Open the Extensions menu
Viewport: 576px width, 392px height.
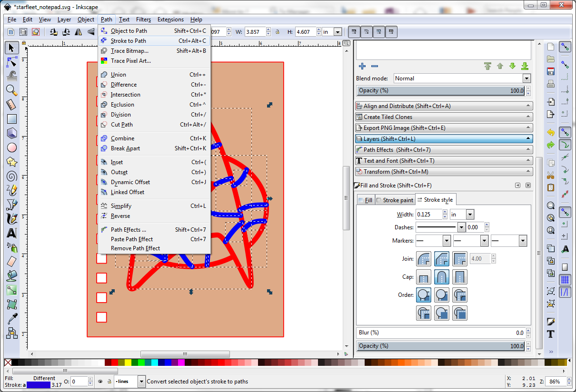[x=170, y=20]
